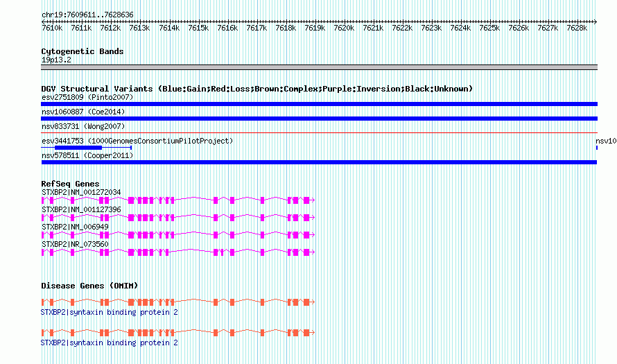
Task: Select the 7626k ruler label
Action: click(x=519, y=28)
